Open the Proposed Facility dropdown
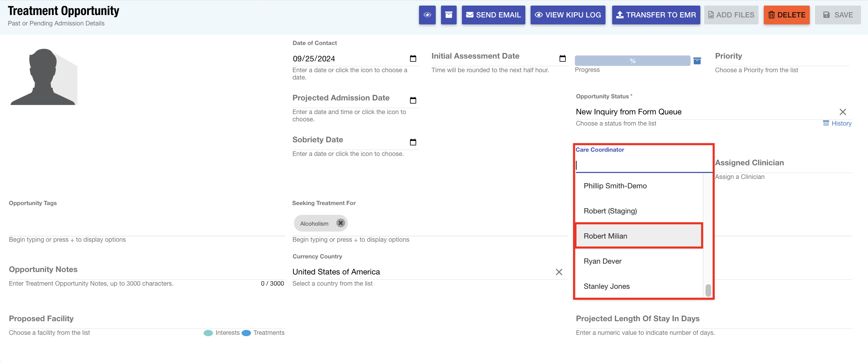This screenshot has height=362, width=868. click(146, 319)
